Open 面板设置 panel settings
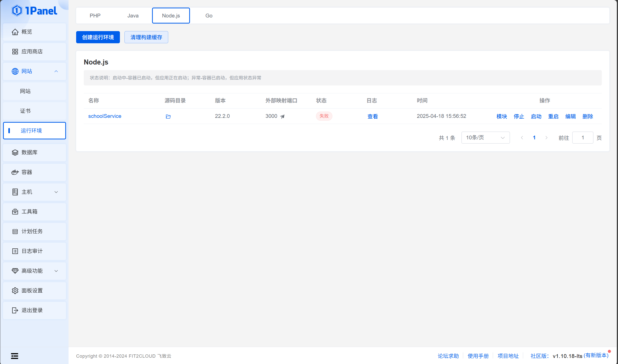 click(x=34, y=291)
